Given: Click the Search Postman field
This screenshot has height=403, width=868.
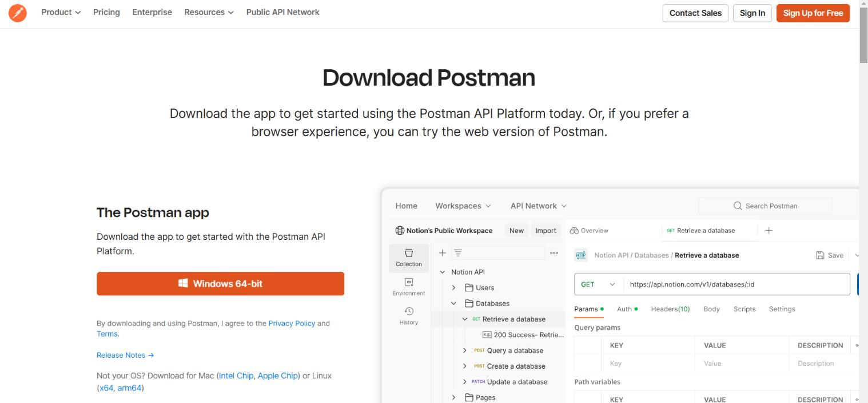Looking at the screenshot, I should (765, 206).
